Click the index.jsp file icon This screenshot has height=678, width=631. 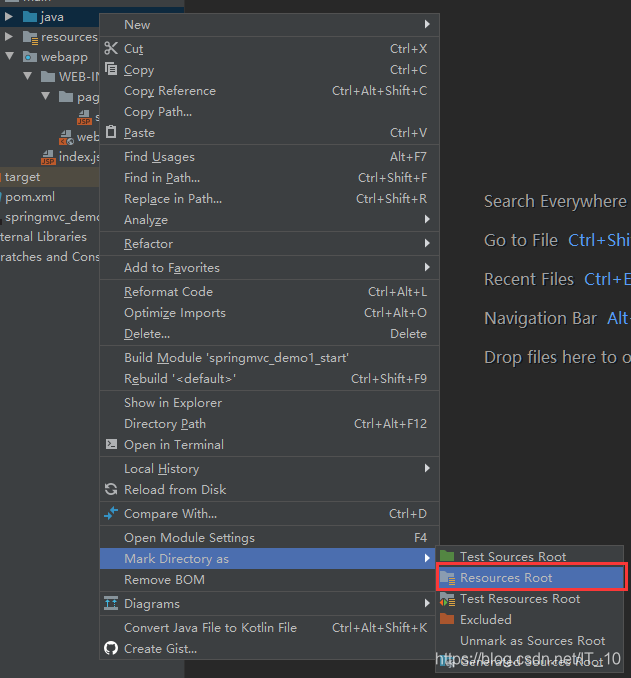pos(48,157)
